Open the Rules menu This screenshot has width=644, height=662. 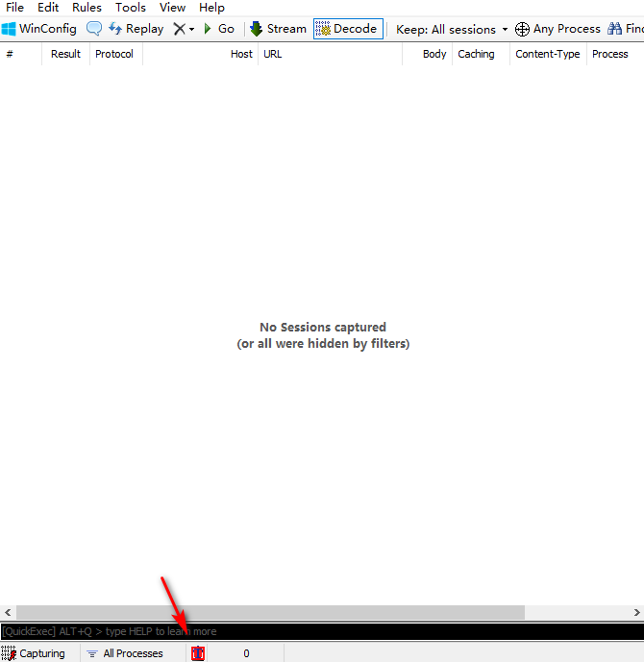[x=87, y=8]
